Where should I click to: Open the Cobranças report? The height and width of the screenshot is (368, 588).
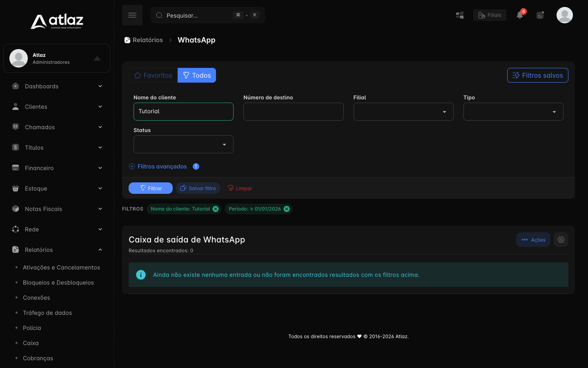coord(38,358)
